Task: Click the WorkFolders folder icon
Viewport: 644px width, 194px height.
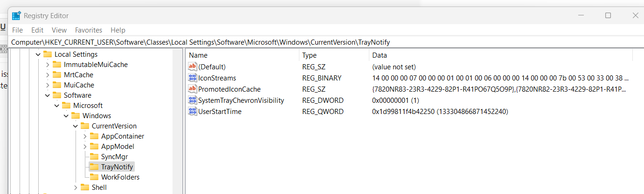Action: pos(94,177)
